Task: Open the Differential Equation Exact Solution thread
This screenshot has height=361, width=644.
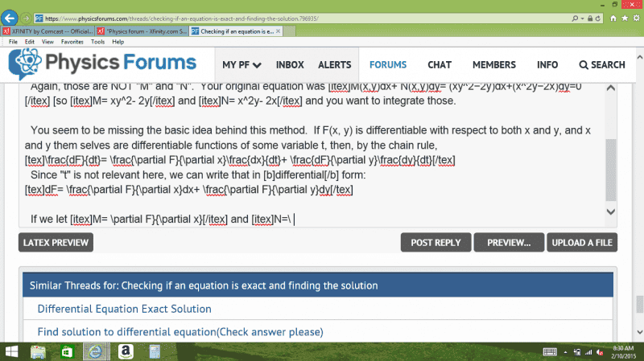Action: [x=124, y=309]
